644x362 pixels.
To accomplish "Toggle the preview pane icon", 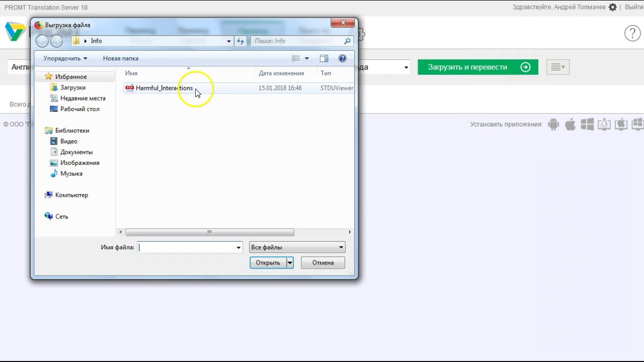I will (x=324, y=58).
